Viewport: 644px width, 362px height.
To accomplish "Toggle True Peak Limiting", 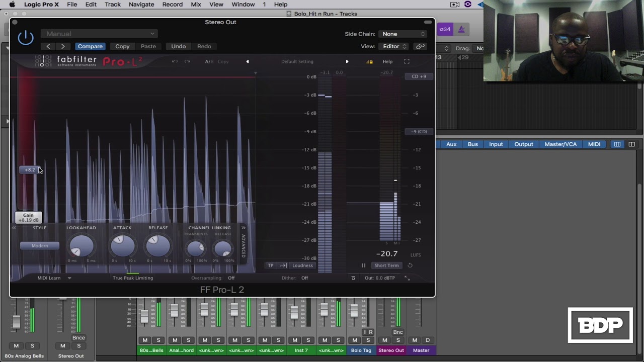I will tap(133, 278).
